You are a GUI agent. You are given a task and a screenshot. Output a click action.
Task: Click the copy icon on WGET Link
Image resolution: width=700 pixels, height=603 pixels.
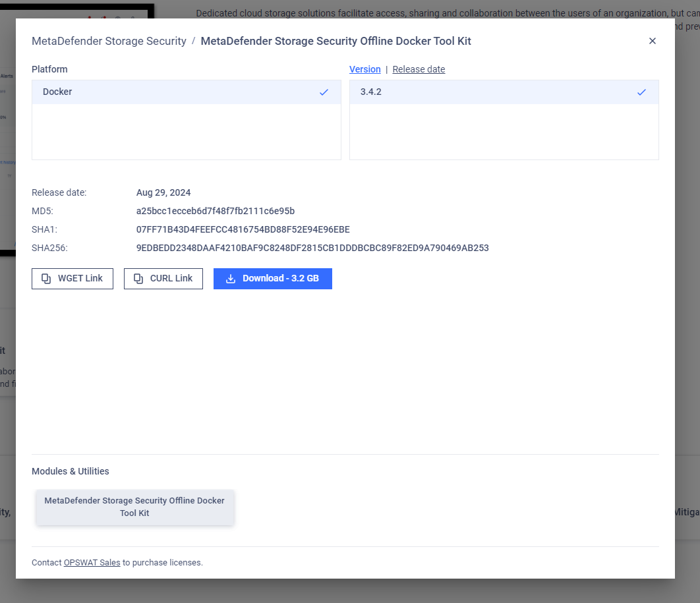[x=46, y=279]
